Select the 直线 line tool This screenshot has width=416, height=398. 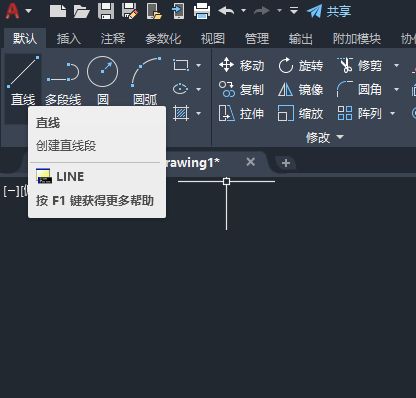point(23,81)
